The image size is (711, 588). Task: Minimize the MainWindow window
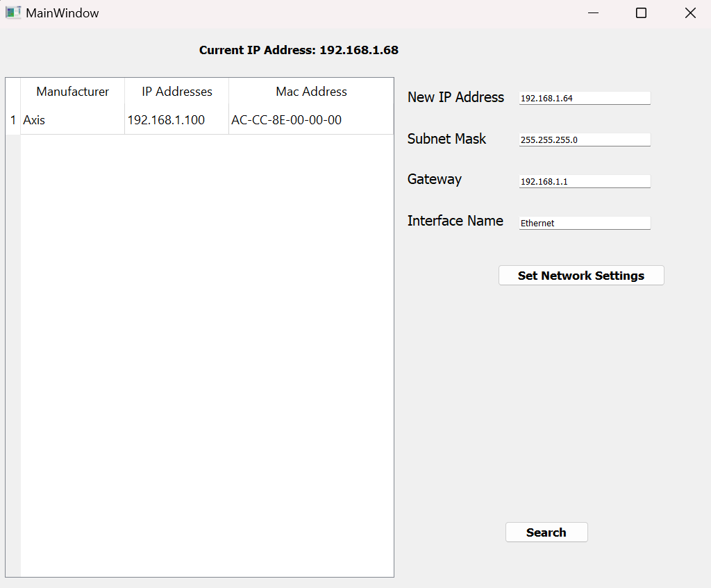[x=593, y=13]
